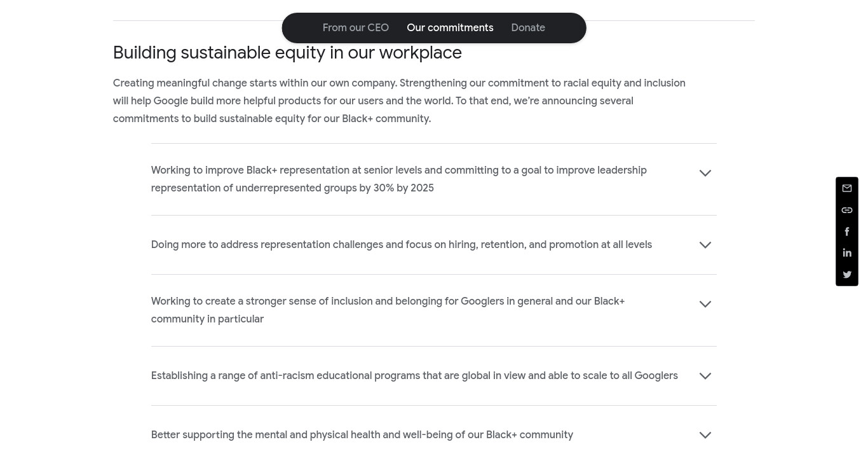Copy the page link icon
The height and width of the screenshot is (463, 868).
(x=847, y=210)
